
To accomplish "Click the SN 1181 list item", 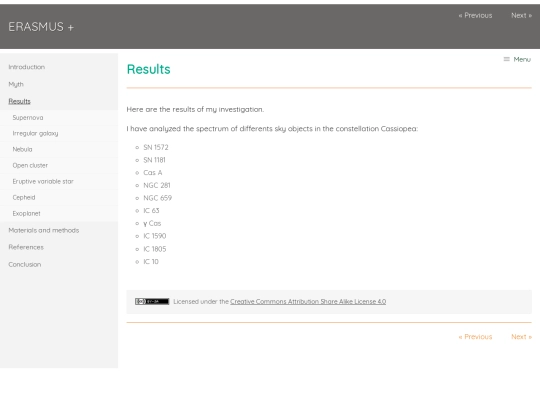I will [x=154, y=160].
